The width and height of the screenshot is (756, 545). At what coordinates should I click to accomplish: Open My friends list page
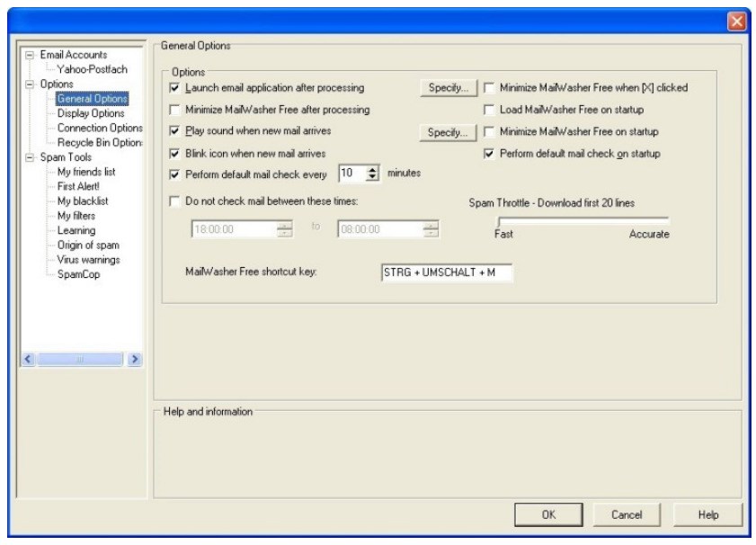(86, 172)
